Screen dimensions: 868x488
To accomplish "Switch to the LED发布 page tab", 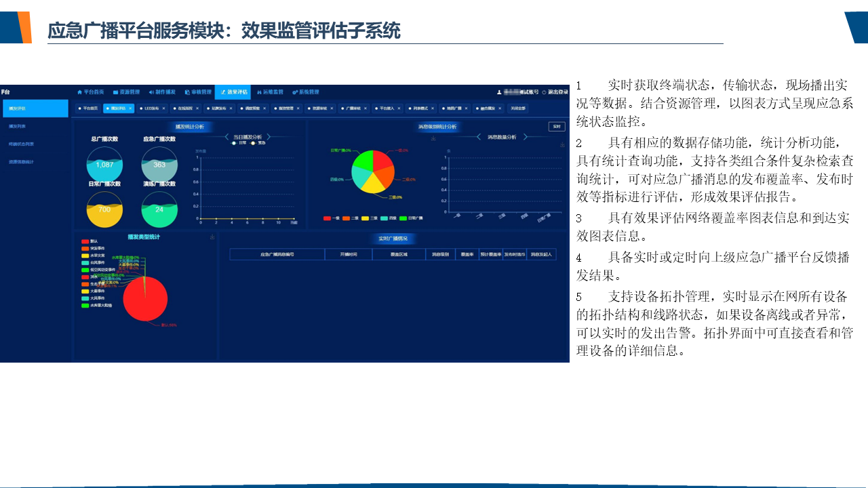I will 151,108.
